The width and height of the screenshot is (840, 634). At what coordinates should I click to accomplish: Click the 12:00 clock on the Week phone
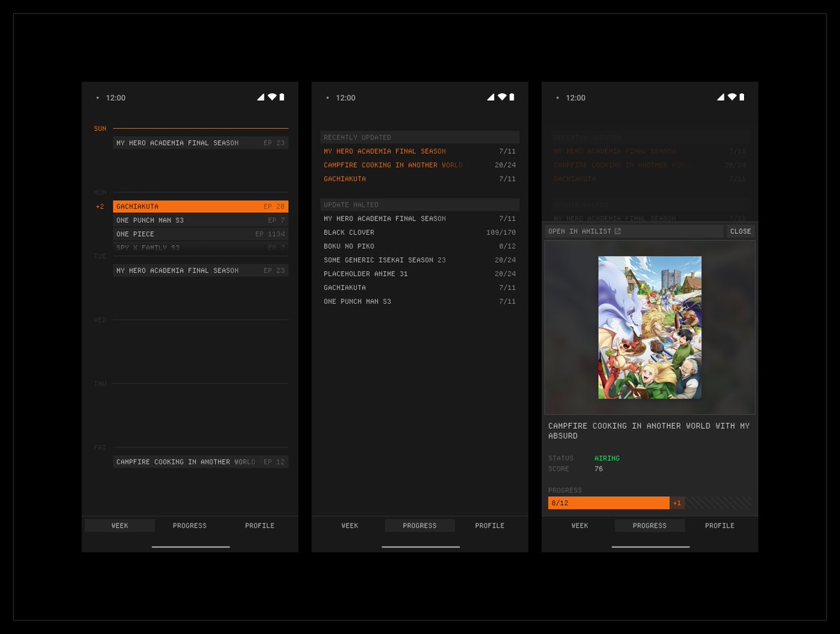click(x=115, y=97)
